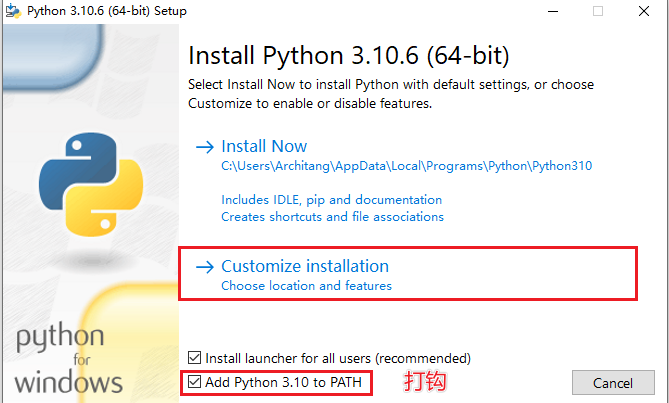This screenshot has height=403, width=669.
Task: Toggle Install launcher for all users checkbox
Action: click(x=195, y=358)
